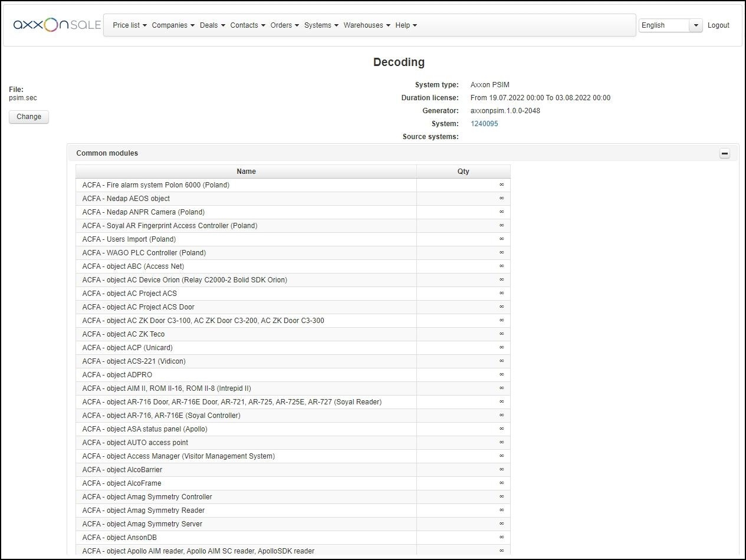This screenshot has height=560, width=746.
Task: Select Access Manager (Visitor Management System) row
Action: [293, 456]
